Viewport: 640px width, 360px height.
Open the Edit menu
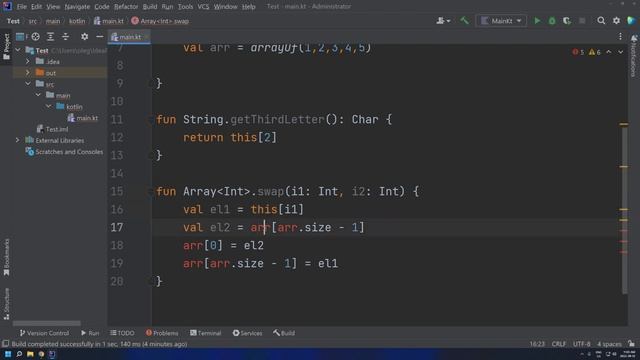pos(36,7)
